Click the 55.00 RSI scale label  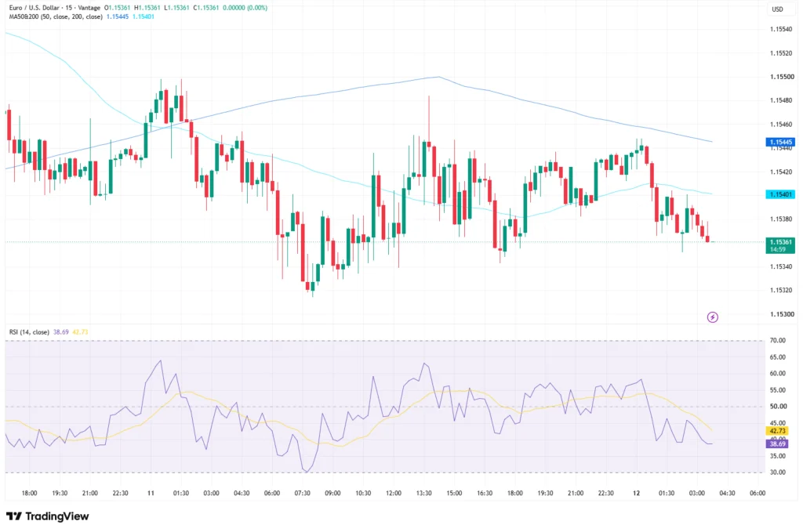(777, 390)
